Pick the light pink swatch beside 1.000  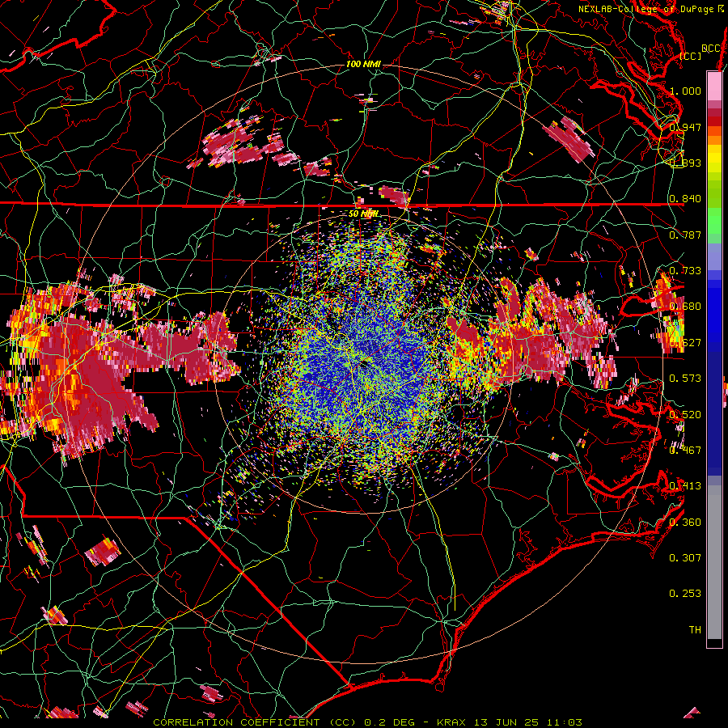point(714,87)
